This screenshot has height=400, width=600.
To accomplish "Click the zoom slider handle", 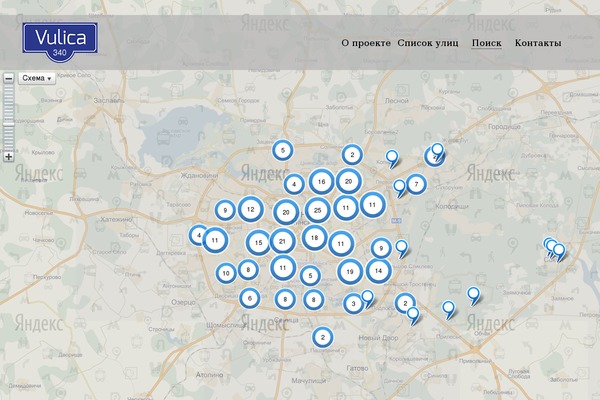I will point(8,123).
